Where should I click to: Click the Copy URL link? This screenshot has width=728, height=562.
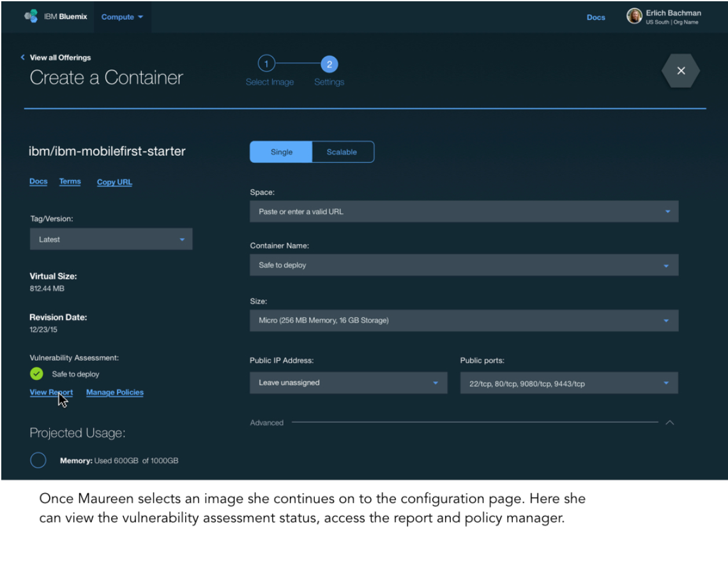pos(115,182)
